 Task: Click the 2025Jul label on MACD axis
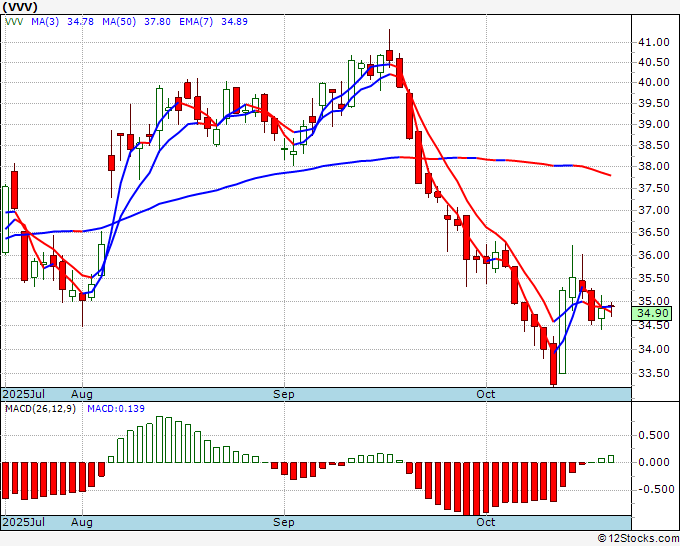tap(23, 522)
